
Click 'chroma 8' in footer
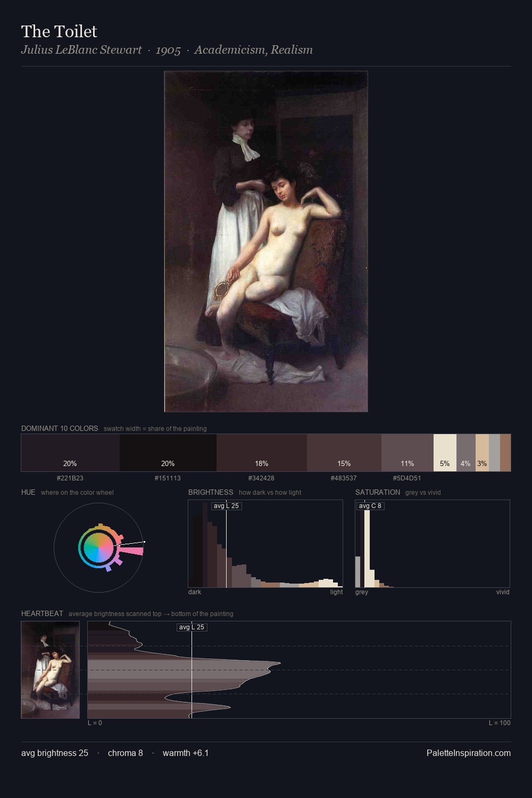126,753
